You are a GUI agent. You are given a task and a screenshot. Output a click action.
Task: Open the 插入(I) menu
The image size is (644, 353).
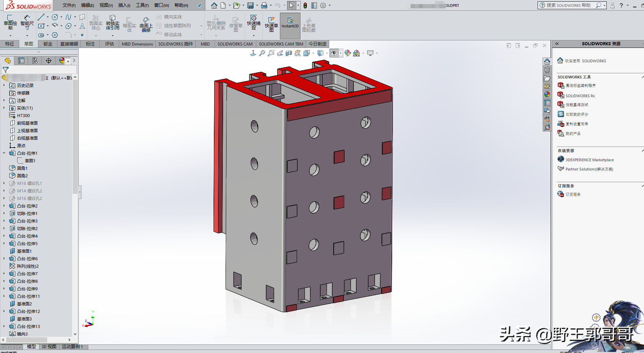click(124, 5)
